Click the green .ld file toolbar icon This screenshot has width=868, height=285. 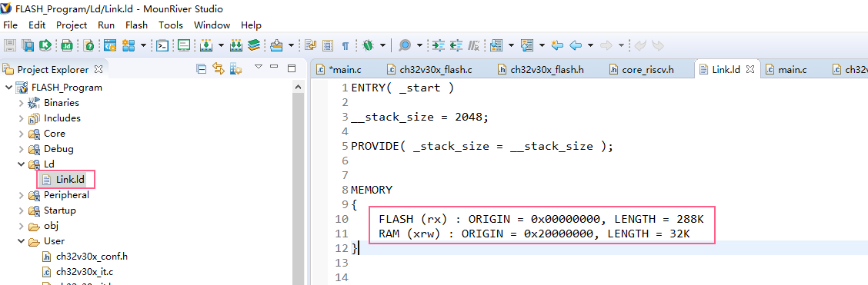pos(67,45)
